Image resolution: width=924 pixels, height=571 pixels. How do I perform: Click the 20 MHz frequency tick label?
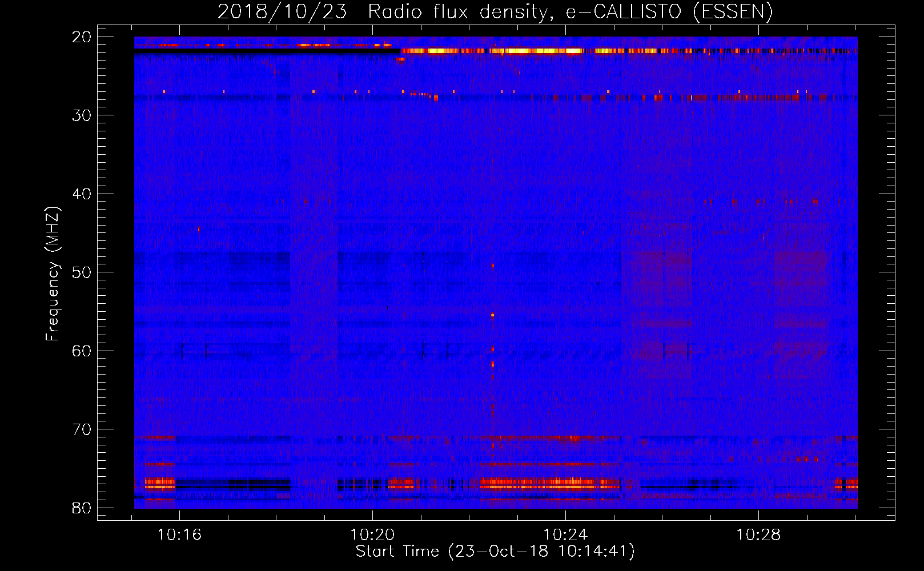82,37
